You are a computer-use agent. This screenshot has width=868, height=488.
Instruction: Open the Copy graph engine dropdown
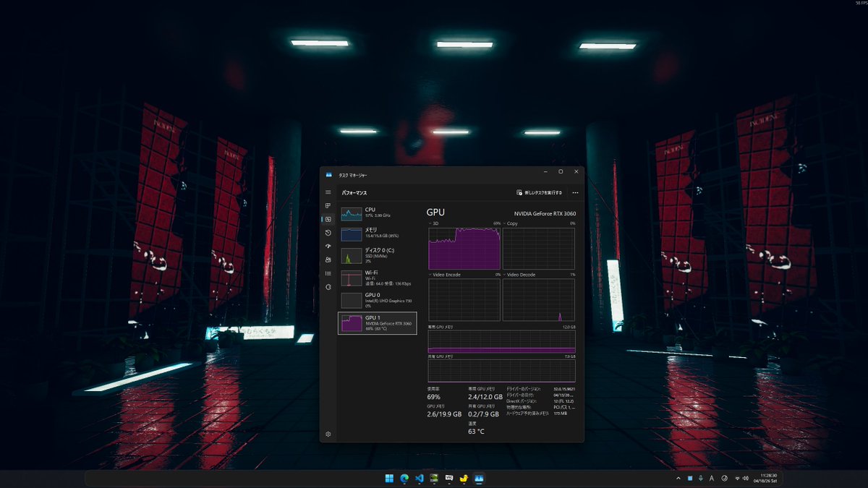point(511,223)
